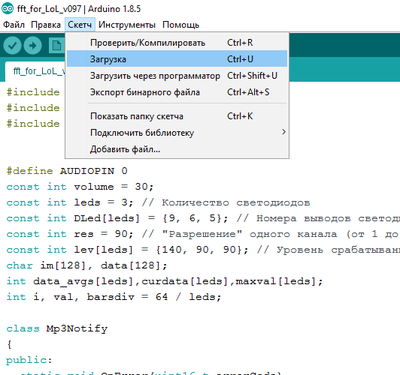Open the Инструменты menu
This screenshot has width=400, height=375.
(x=127, y=25)
